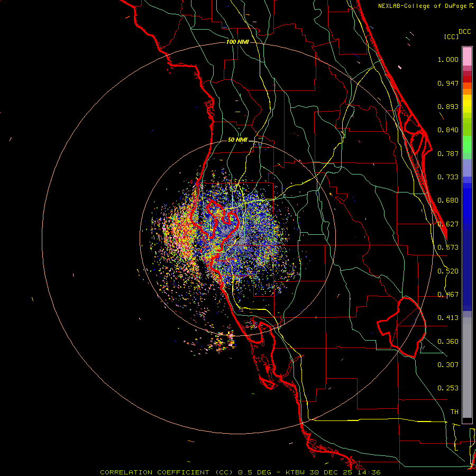Select the 0.733 scale value
The image size is (476, 476).
tap(448, 177)
